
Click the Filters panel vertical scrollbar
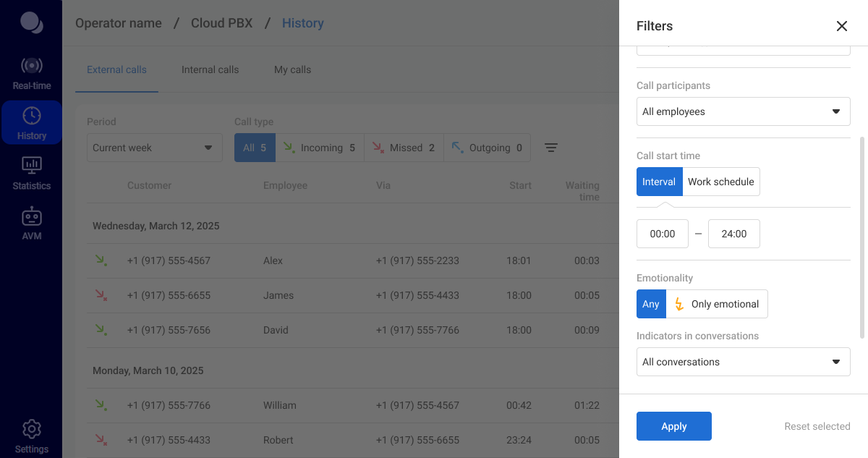tap(861, 237)
